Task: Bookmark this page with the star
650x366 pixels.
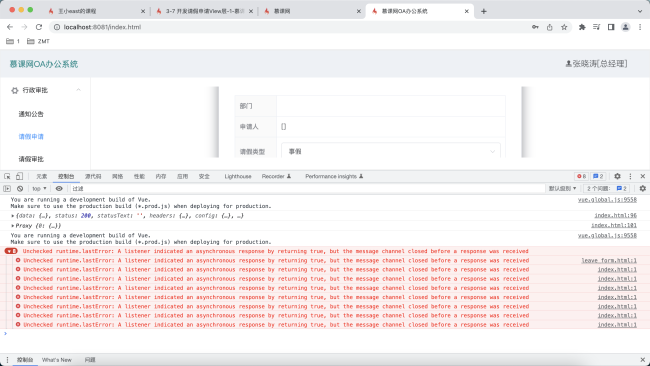Action: pyautogui.click(x=564, y=27)
